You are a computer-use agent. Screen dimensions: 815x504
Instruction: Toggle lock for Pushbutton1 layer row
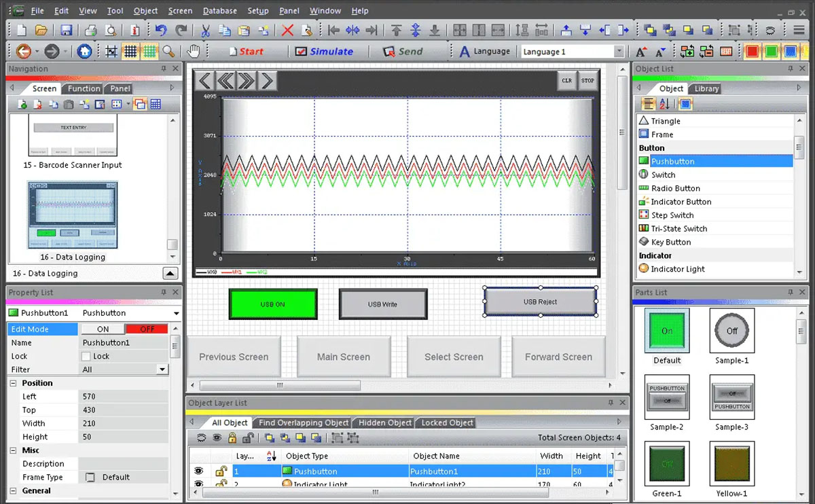[x=221, y=471]
